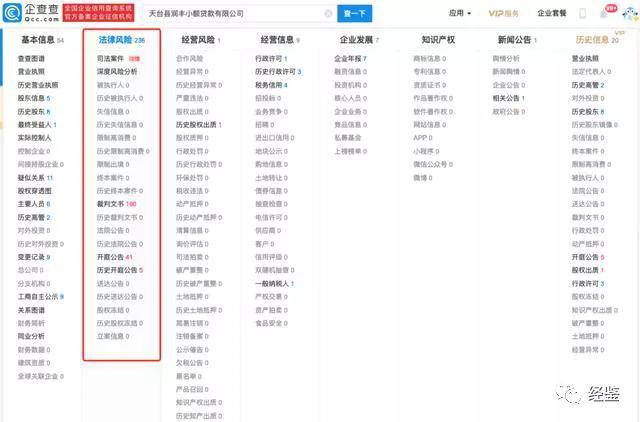The height and width of the screenshot is (422, 640).
Task: Open 行政许可 1 in 经营信息 column
Action: pos(271,58)
